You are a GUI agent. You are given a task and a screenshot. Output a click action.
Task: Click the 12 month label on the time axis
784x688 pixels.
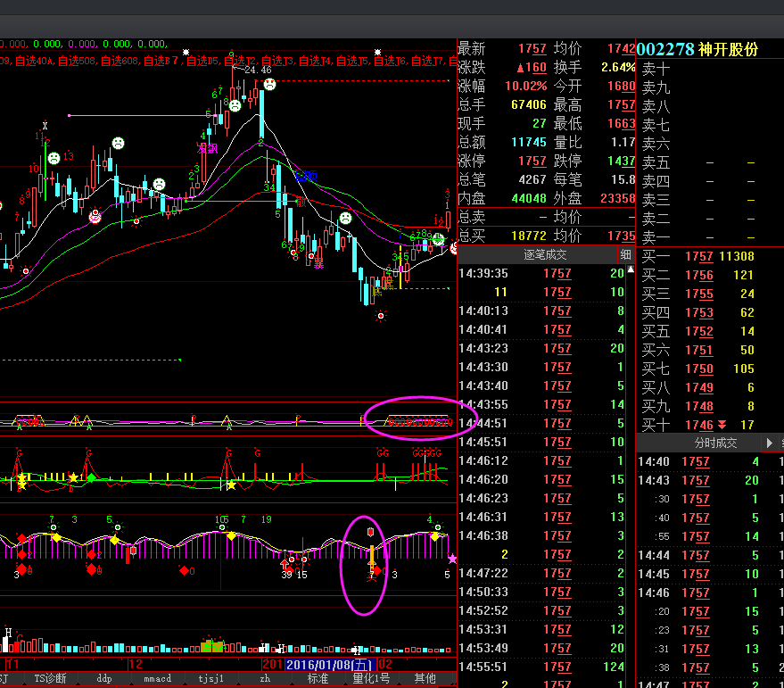coord(136,664)
